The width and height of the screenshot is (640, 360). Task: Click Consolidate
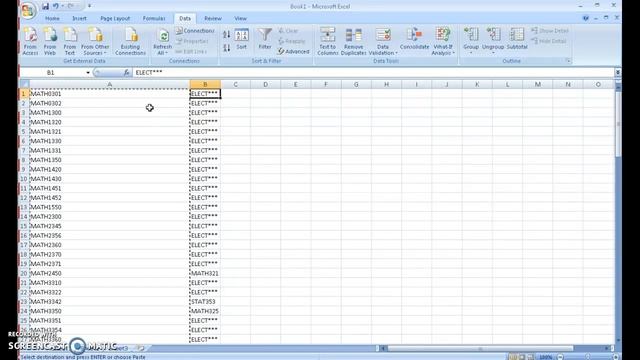(414, 39)
